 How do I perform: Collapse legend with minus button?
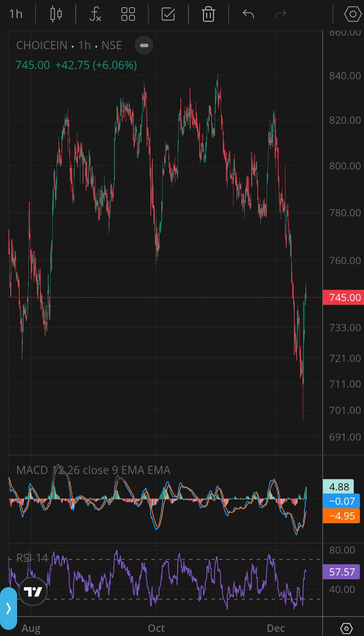pyautogui.click(x=144, y=45)
